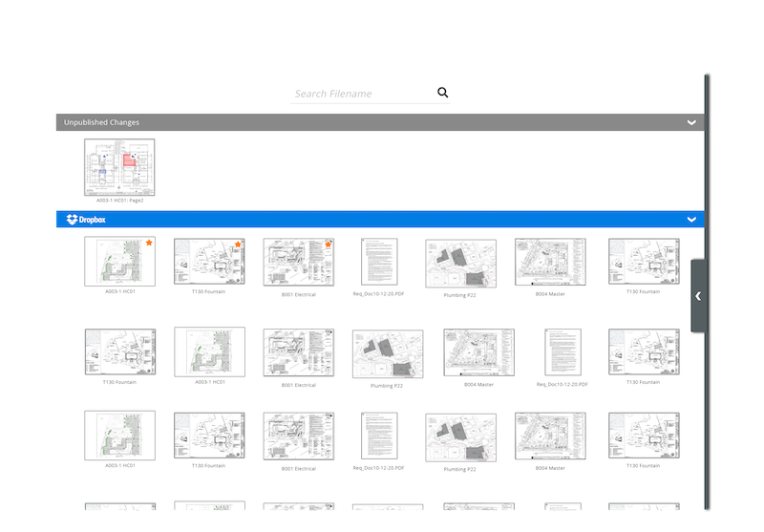Open Req_Doc10-12-20.PDF in the first Dropbox row

[x=379, y=262]
